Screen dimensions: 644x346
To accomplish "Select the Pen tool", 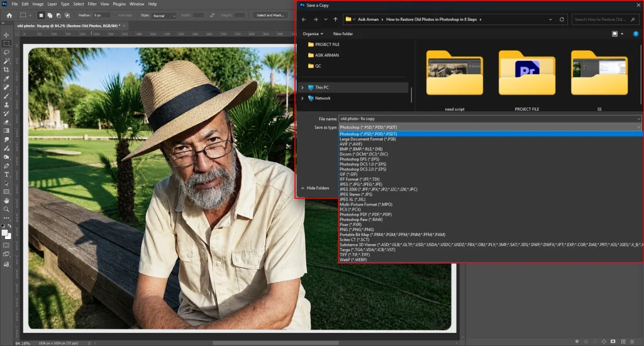I will coord(6,165).
